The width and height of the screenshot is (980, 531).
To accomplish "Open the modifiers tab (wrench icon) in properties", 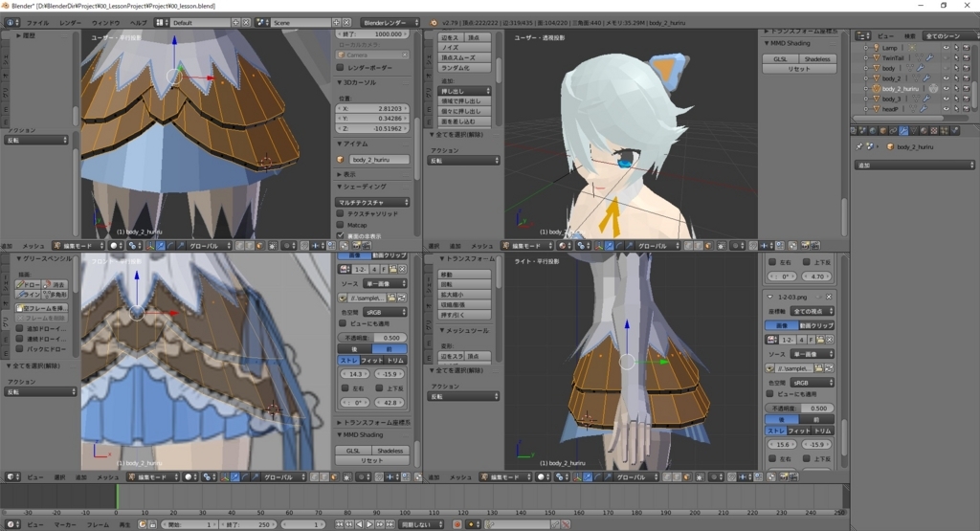I will pyautogui.click(x=903, y=130).
